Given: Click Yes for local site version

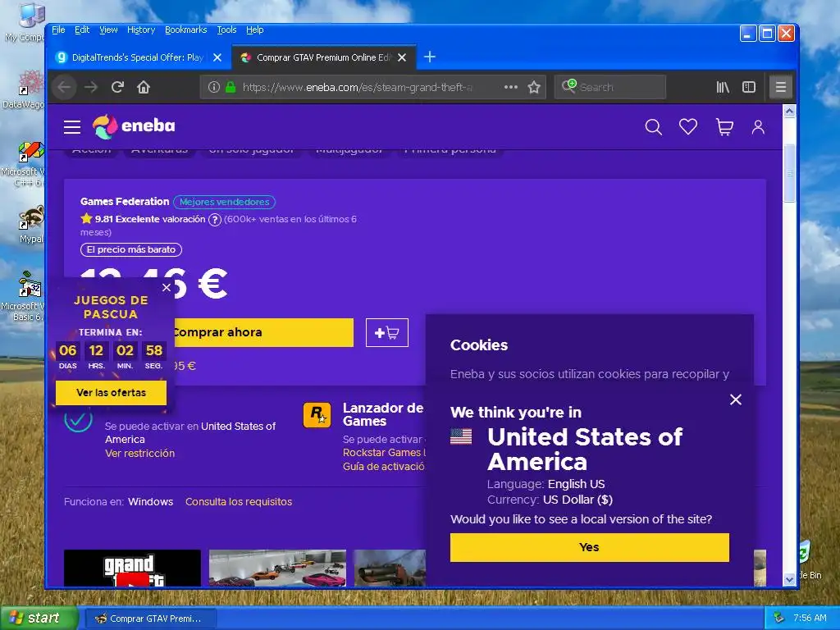Looking at the screenshot, I should [x=589, y=547].
